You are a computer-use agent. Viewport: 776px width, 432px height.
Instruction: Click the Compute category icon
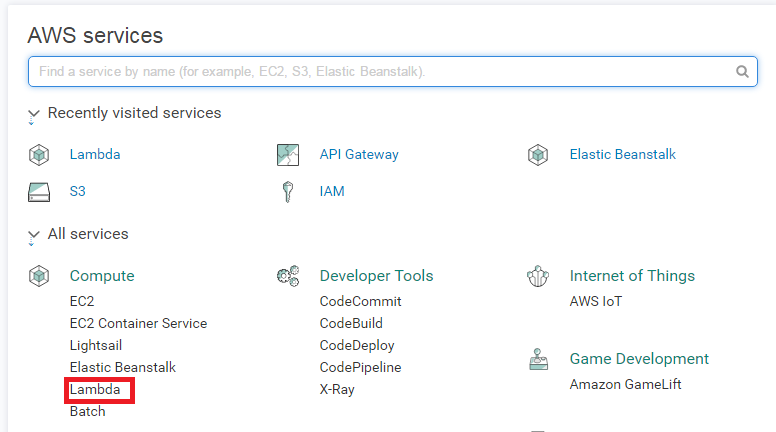39,276
